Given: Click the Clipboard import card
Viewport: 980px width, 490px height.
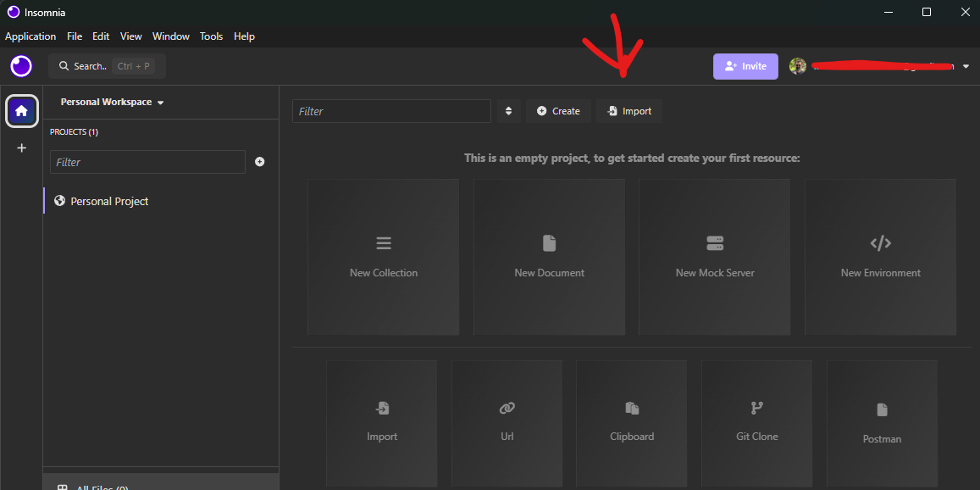Looking at the screenshot, I should pyautogui.click(x=632, y=422).
